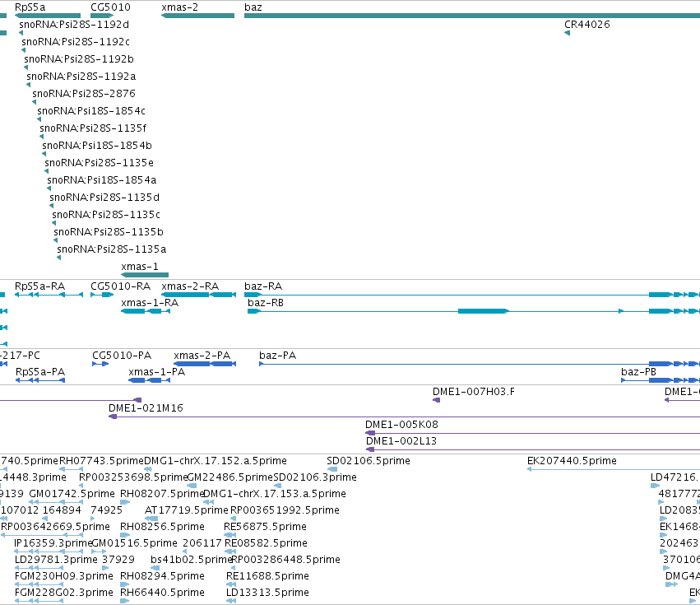Click the baz-PB CDS label
Image resolution: width=700 pixels, height=605 pixels.
[639, 372]
